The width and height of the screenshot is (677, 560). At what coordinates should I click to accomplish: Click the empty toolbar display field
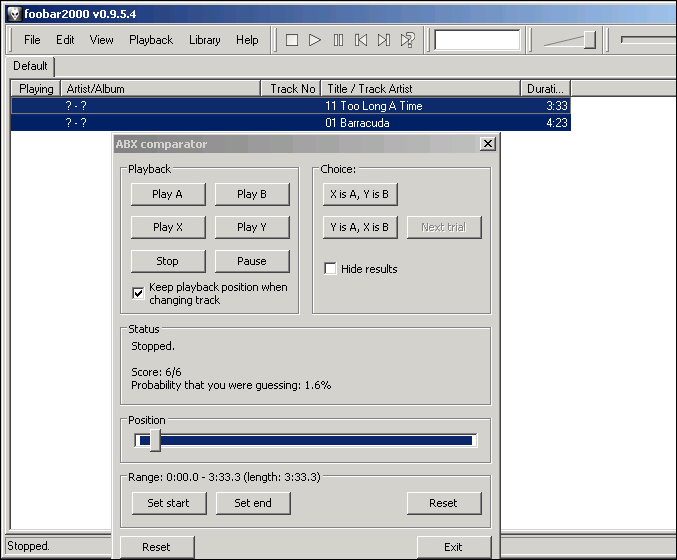click(477, 40)
